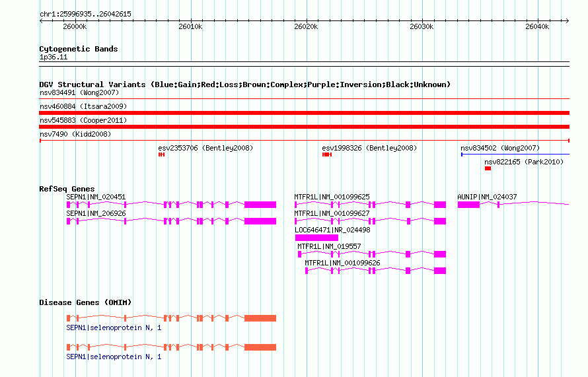Open the SEPN1|NM_020451 gene label
This screenshot has width=588, height=377.
(x=96, y=197)
